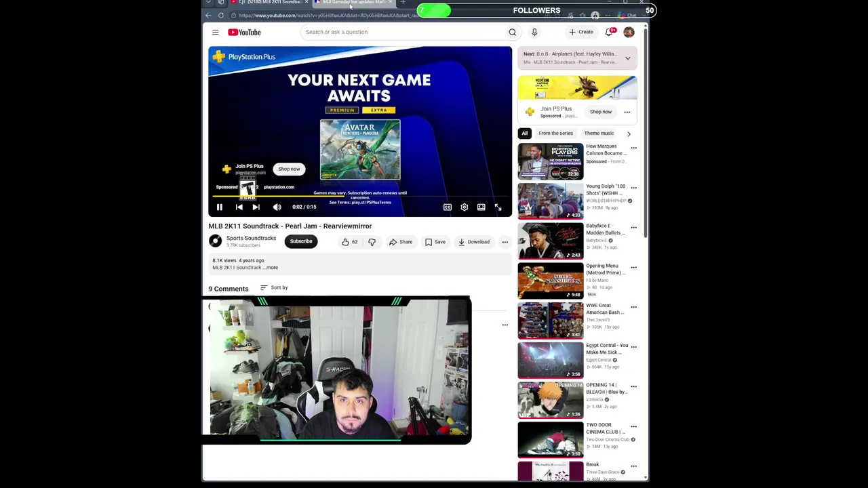The image size is (868, 488).
Task: Expand the video description with ...more
Action: [271, 268]
